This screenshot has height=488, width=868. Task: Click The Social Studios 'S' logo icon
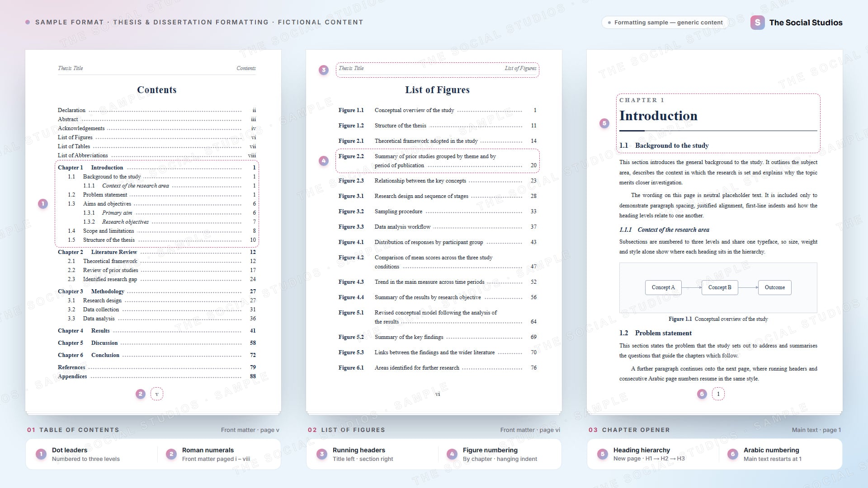(758, 23)
